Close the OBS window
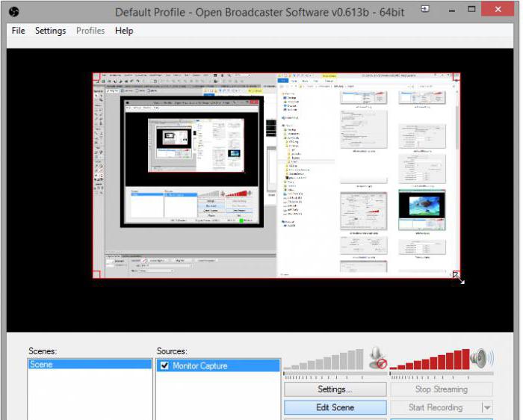Image resolution: width=523 pixels, height=420 pixels. [x=498, y=9]
